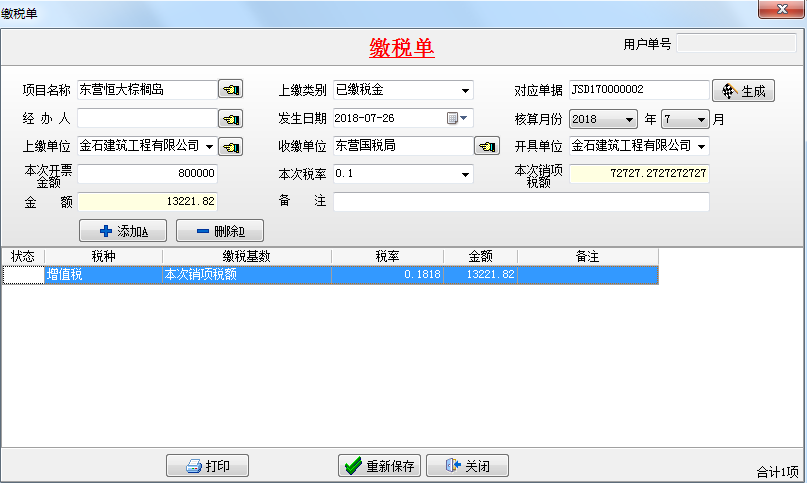Expand the 开具单位 dropdown
807x483 pixels.
tap(702, 147)
